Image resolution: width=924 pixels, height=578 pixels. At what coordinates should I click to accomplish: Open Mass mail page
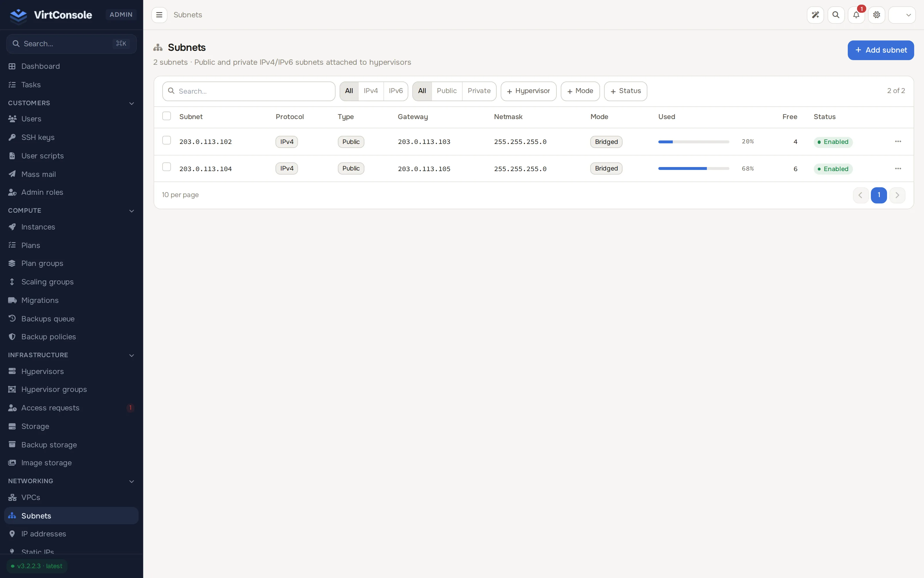(x=71, y=174)
